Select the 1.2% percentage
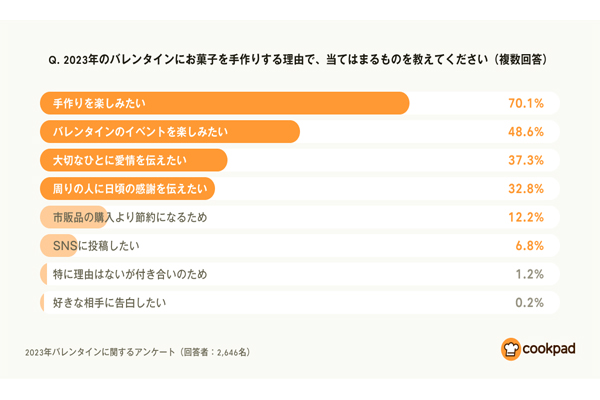600x400 pixels. pos(527,274)
